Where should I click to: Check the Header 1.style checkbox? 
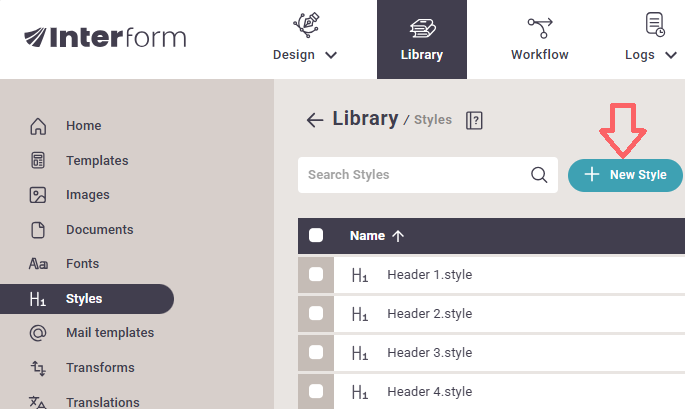316,275
